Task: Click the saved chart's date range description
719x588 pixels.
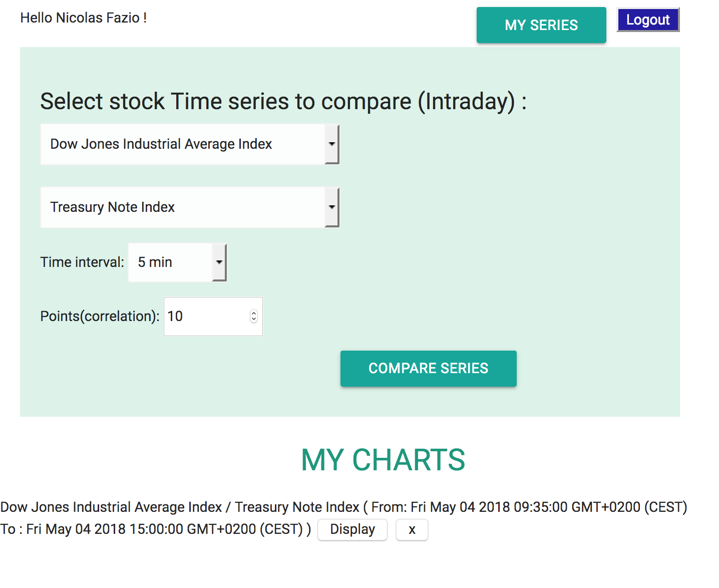Action: 343,518
